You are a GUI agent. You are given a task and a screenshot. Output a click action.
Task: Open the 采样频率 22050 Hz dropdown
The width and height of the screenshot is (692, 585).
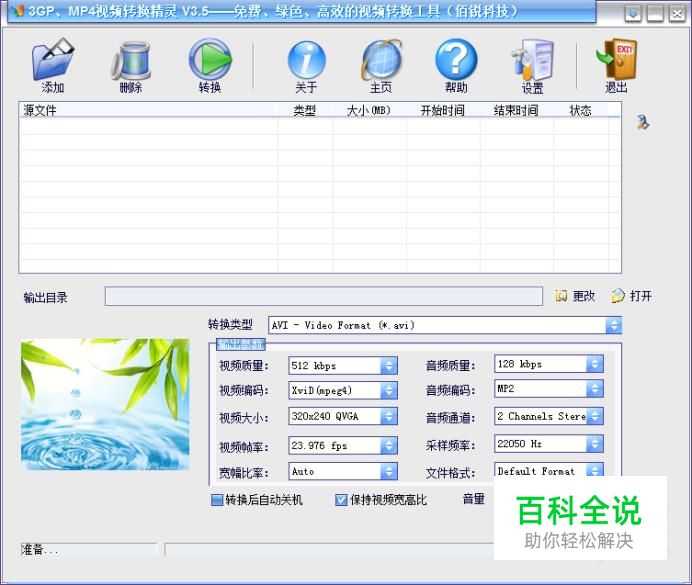[x=594, y=444]
